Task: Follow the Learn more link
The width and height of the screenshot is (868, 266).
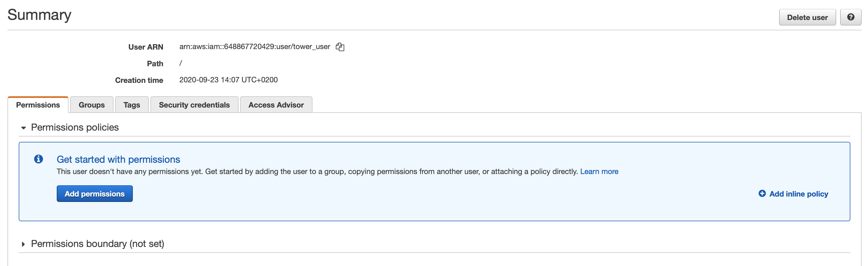Action: [x=599, y=172]
